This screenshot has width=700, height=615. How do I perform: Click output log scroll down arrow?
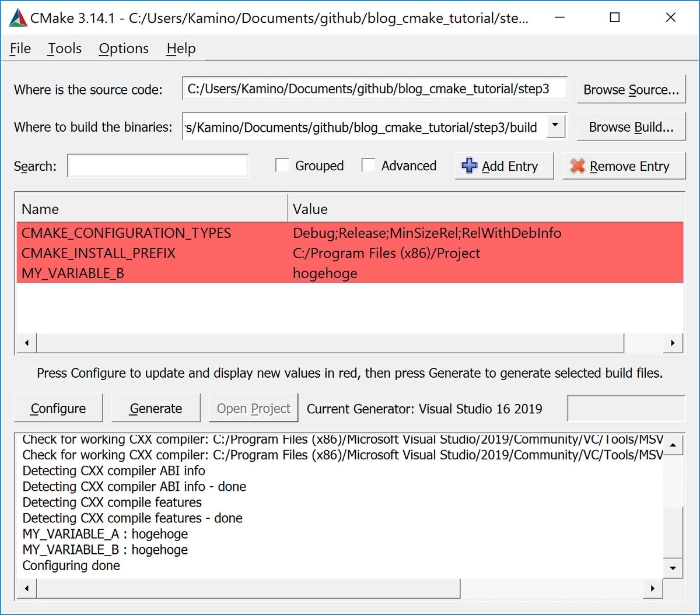(673, 568)
